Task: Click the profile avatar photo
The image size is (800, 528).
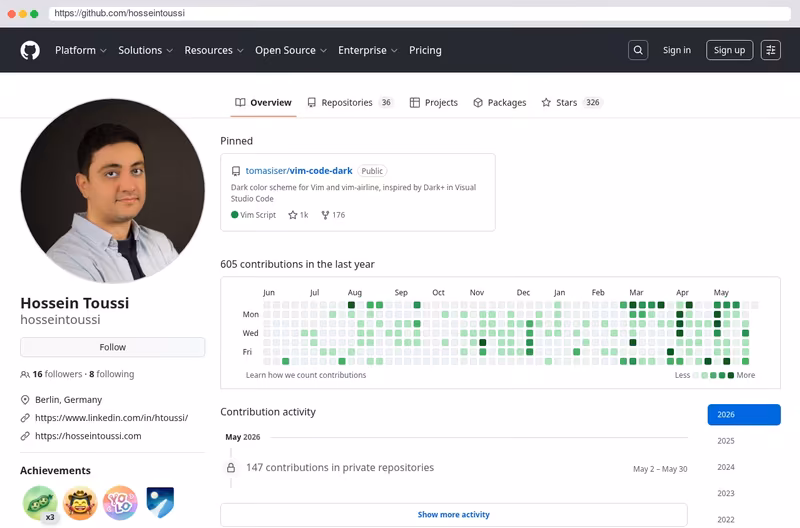Action: 113,191
